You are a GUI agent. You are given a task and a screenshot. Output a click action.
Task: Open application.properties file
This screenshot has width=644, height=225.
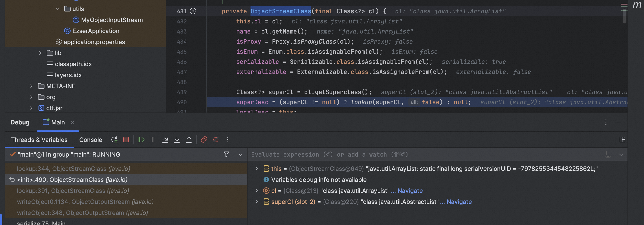click(94, 42)
